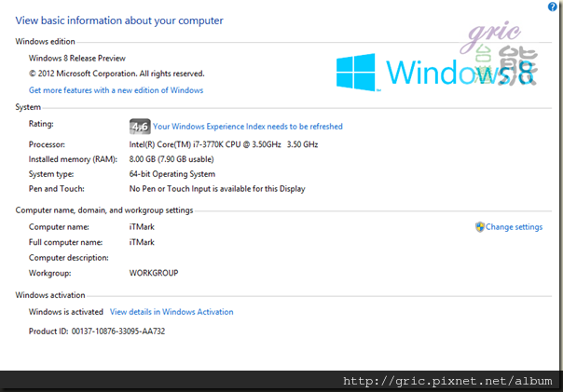Screen dimensions: 563x392
Task: Click the 'Computer name, domain, and workgroup settings' heading
Action: coord(104,210)
